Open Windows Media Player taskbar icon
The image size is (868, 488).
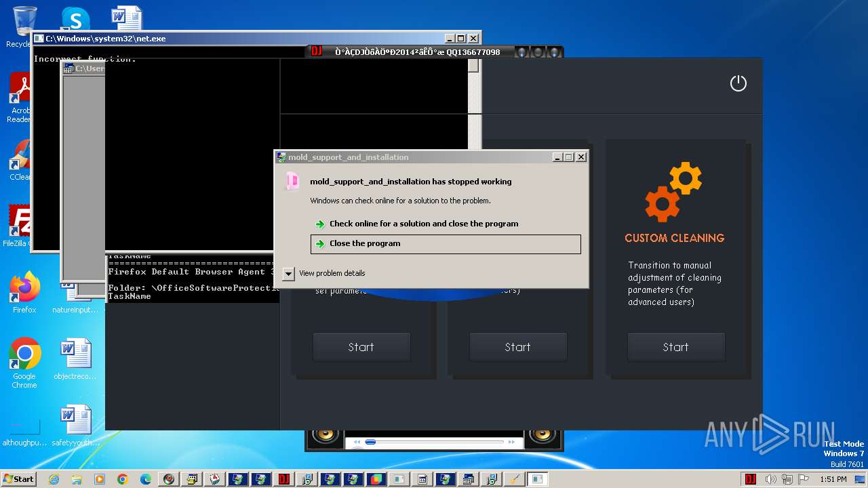pyautogui.click(x=100, y=479)
